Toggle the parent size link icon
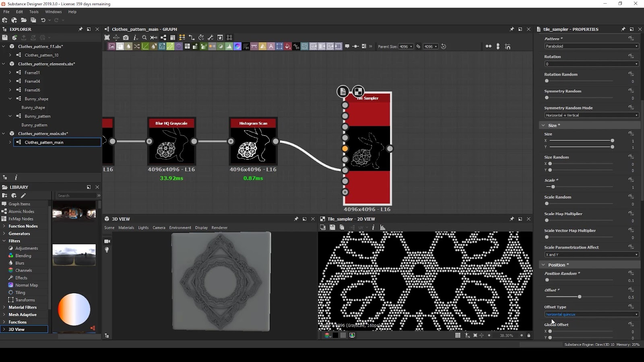The width and height of the screenshot is (644, 362). coord(418,47)
